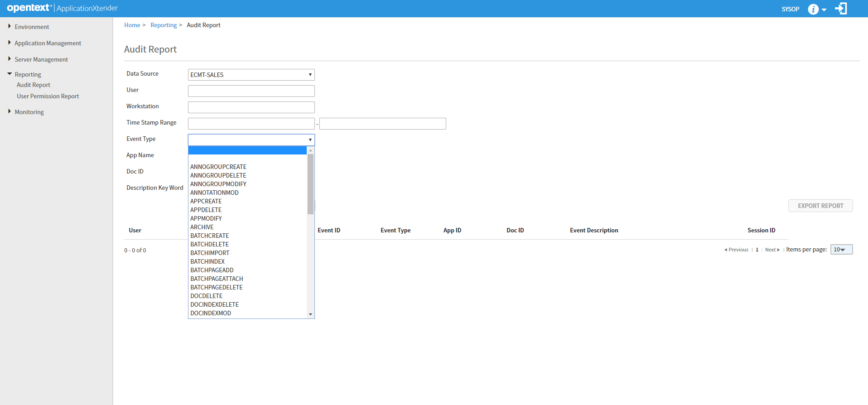This screenshot has width=868, height=405.
Task: Expand the Environment tree node
Action: click(x=10, y=26)
